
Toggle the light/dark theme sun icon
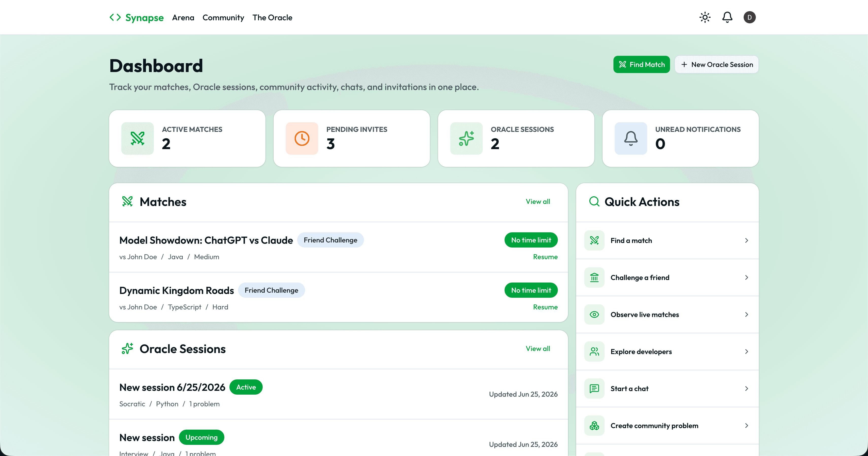pos(705,17)
